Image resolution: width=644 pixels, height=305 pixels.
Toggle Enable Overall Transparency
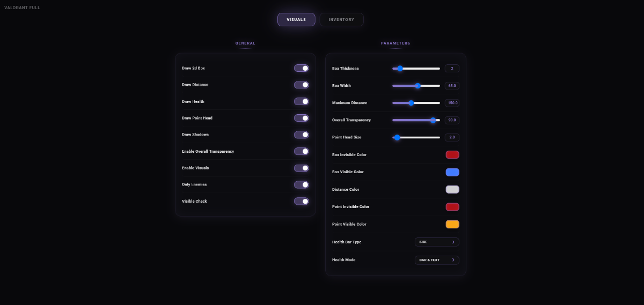(x=301, y=151)
